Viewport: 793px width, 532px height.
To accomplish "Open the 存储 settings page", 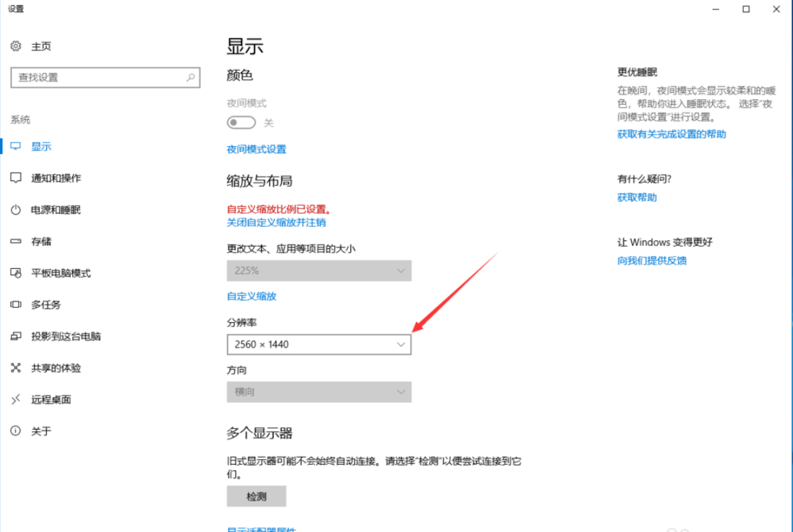I will [x=41, y=241].
